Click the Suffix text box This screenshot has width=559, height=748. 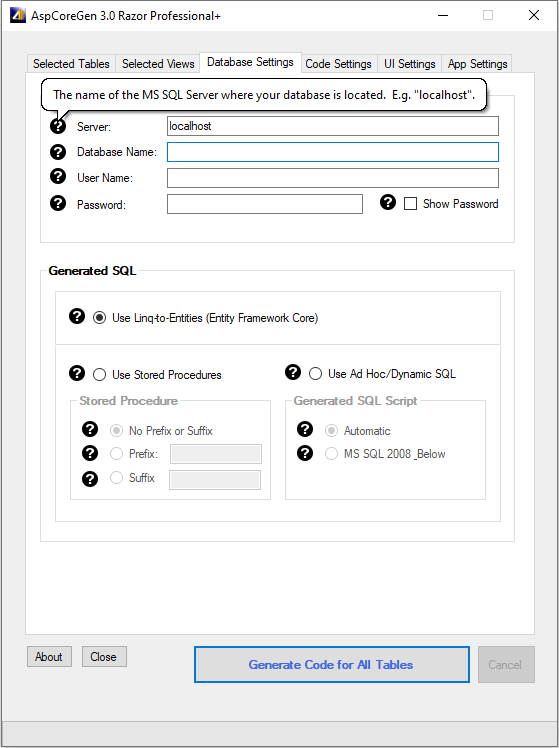click(x=215, y=480)
